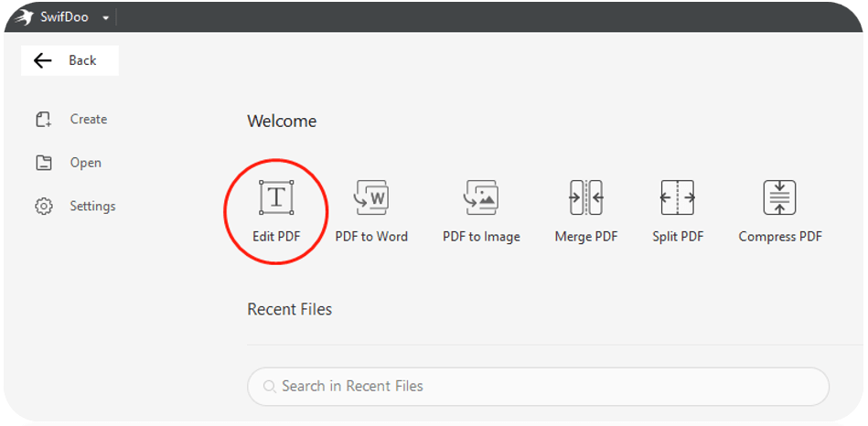Click the PDF to Word text label
The image size is (868, 426).
pos(371,237)
